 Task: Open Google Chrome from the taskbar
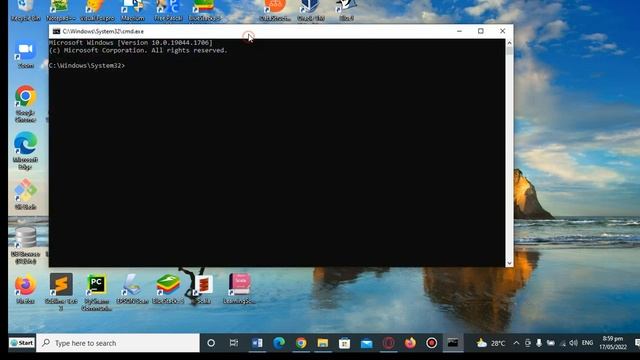(301, 343)
